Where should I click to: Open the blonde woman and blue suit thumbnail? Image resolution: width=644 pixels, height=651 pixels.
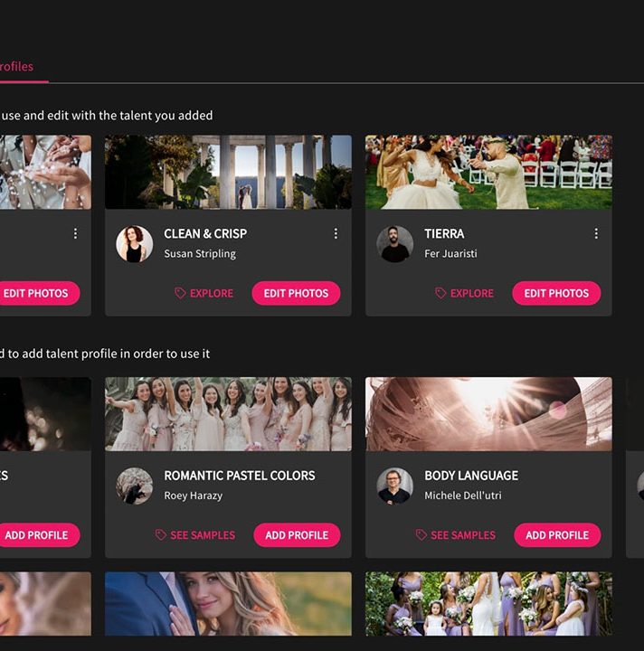[228, 604]
